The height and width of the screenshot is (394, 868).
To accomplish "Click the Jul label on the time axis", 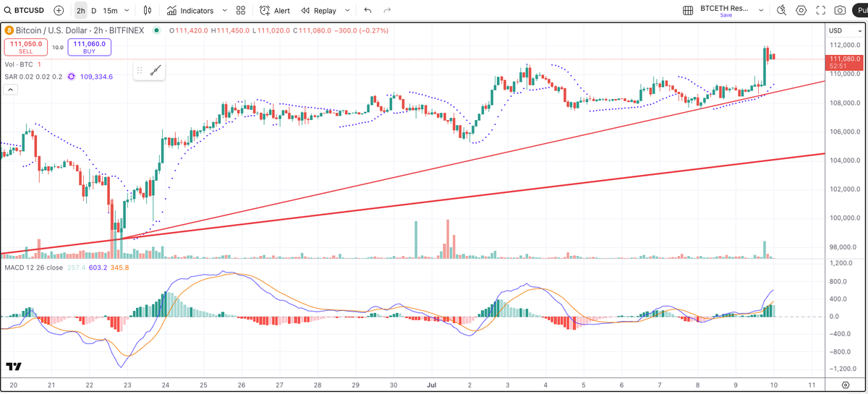I will pyautogui.click(x=431, y=385).
